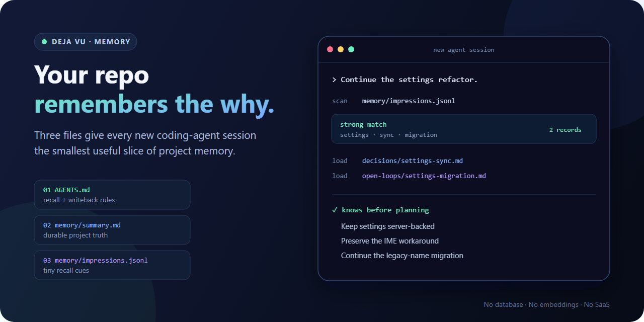
Task: Click the DEJA VU · MEMORY badge
Action: [x=86, y=42]
